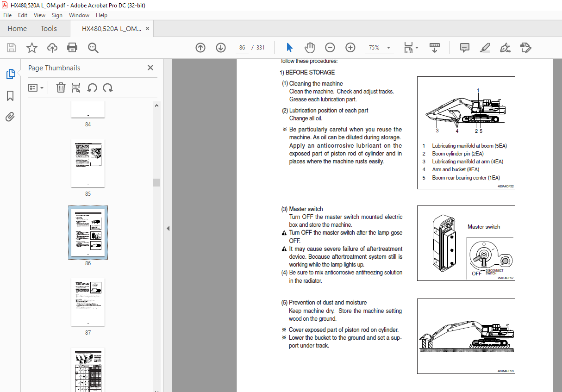Open the Edit menu

point(23,15)
